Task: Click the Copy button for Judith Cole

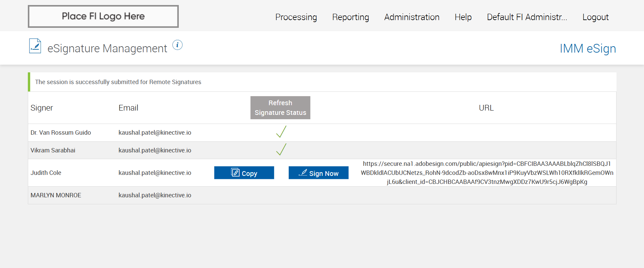Action: point(244,173)
